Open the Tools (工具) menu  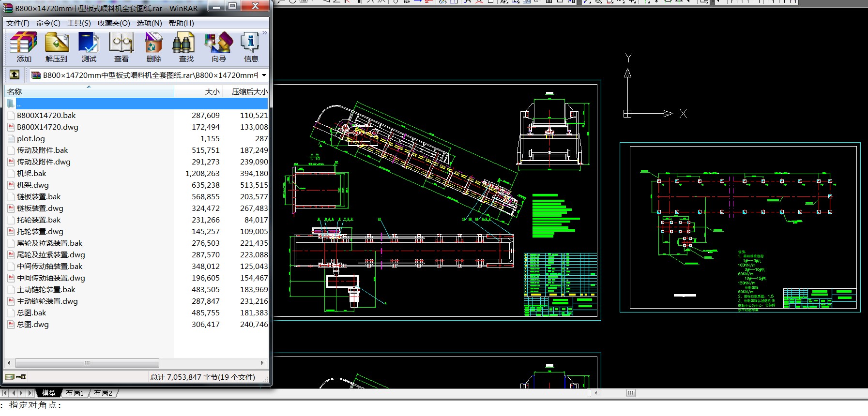(x=79, y=23)
